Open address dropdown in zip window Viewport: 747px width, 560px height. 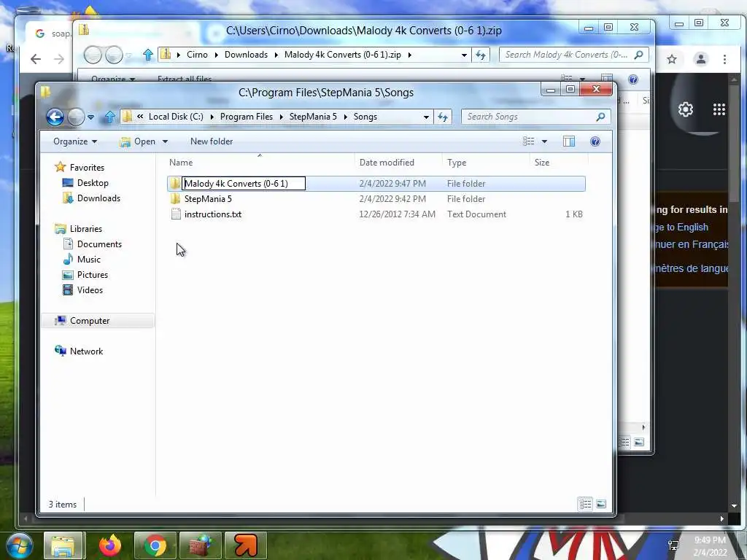click(464, 55)
